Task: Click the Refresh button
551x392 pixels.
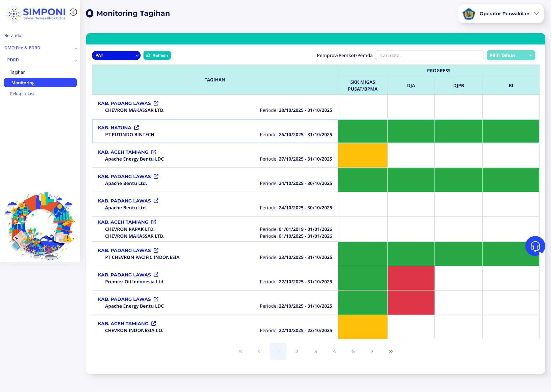Action: click(x=157, y=55)
